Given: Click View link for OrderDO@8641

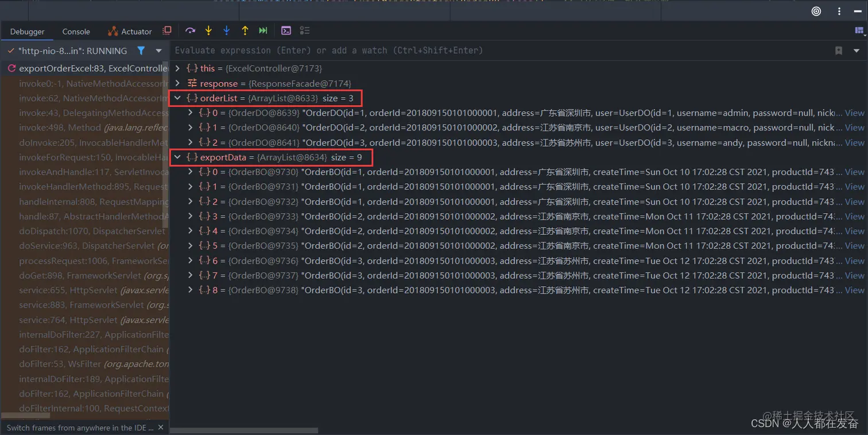Looking at the screenshot, I should coord(854,143).
